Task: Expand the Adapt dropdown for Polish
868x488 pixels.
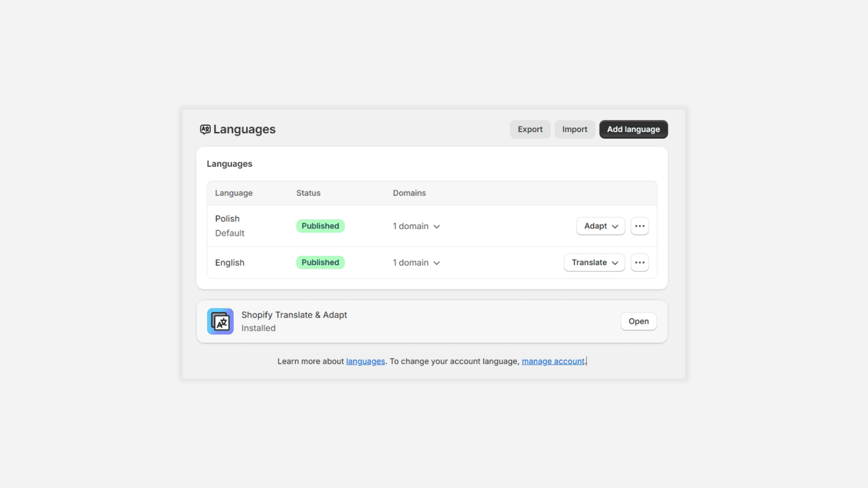Action: (600, 226)
